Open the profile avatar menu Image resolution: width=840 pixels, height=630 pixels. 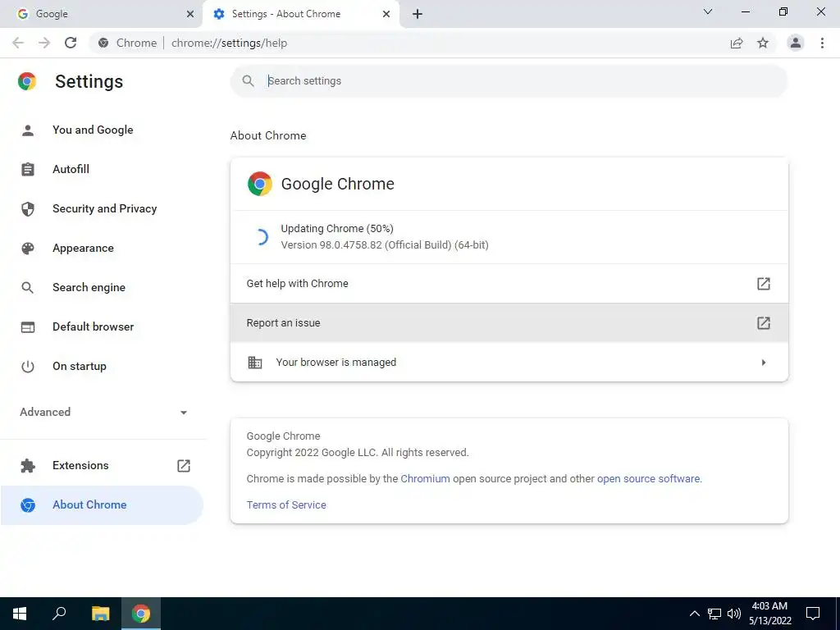coord(796,43)
